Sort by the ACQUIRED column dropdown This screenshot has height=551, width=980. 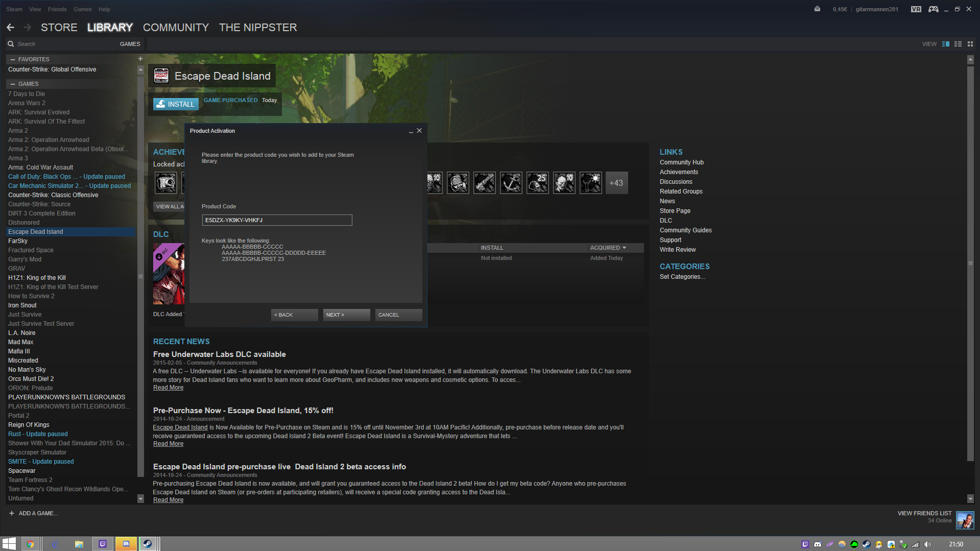(x=608, y=248)
